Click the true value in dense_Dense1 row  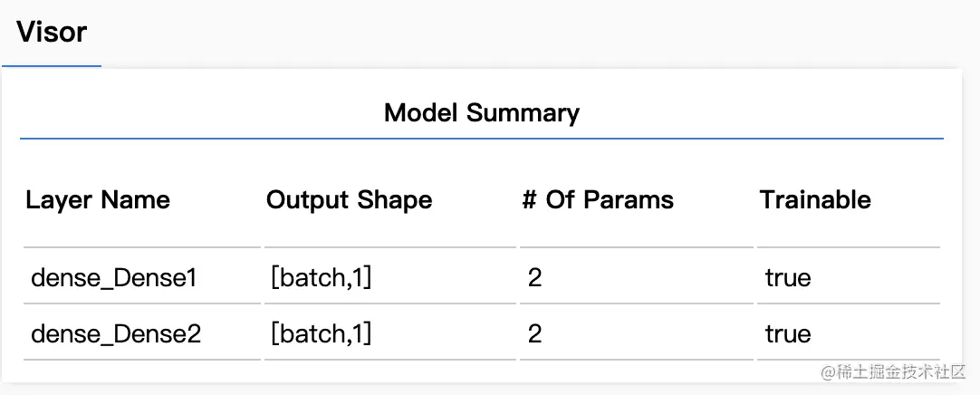pos(787,278)
